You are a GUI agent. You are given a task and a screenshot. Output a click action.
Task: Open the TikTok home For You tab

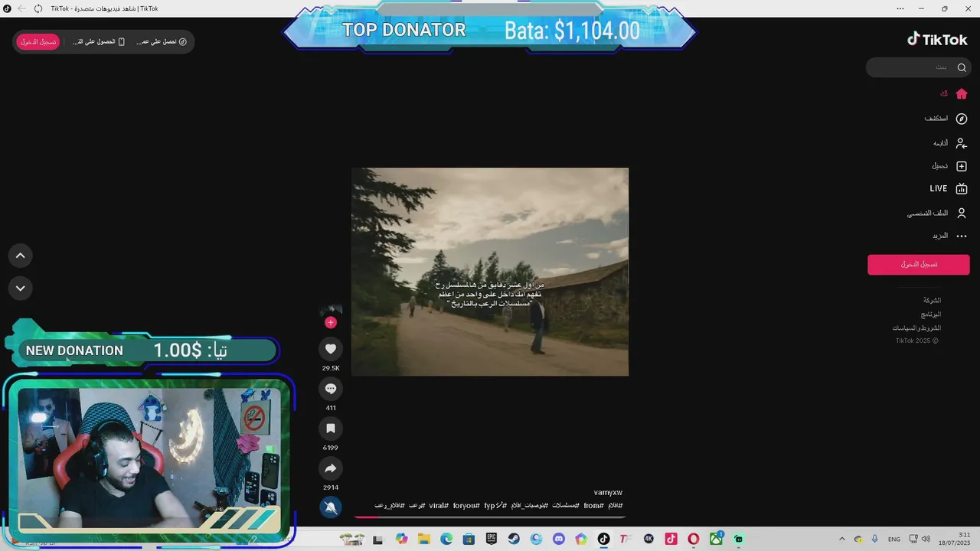pos(953,94)
